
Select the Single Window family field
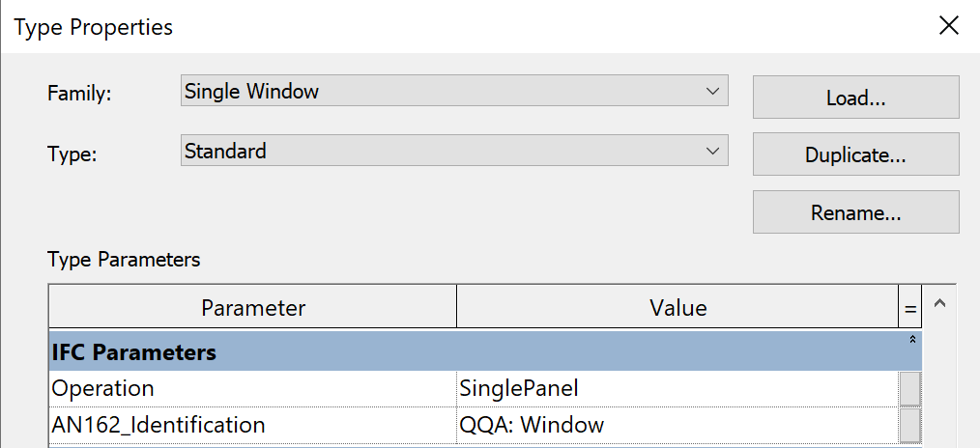pos(454,91)
